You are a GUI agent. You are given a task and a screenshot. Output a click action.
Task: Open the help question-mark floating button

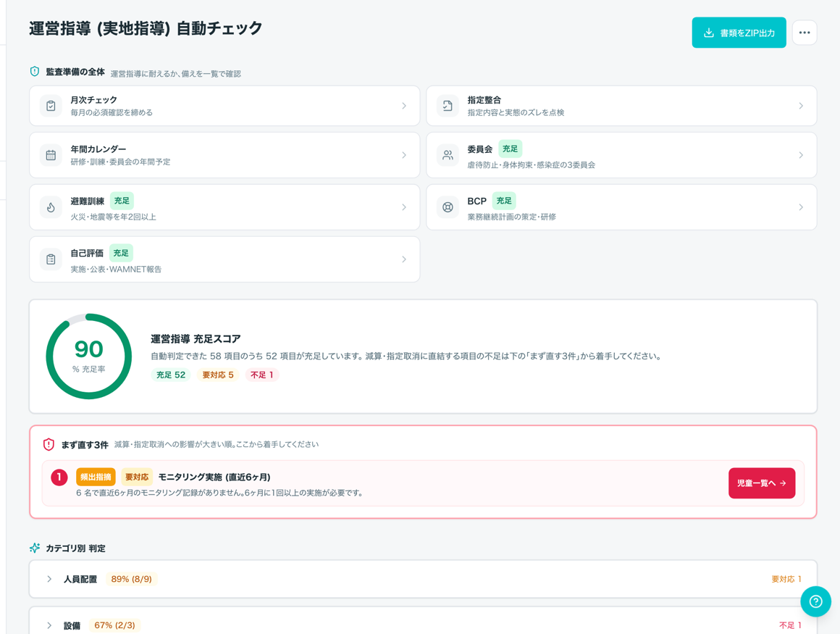[x=815, y=601]
